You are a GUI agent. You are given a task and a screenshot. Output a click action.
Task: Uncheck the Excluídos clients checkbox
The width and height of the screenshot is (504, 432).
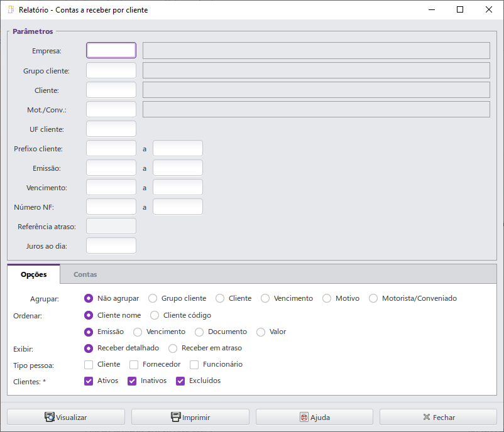180,381
